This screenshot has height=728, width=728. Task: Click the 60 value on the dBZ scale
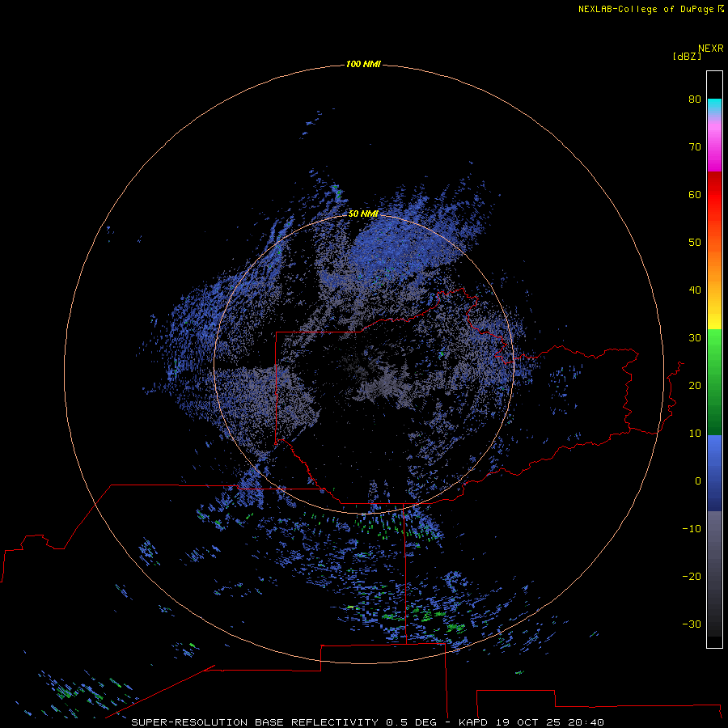tap(695, 194)
